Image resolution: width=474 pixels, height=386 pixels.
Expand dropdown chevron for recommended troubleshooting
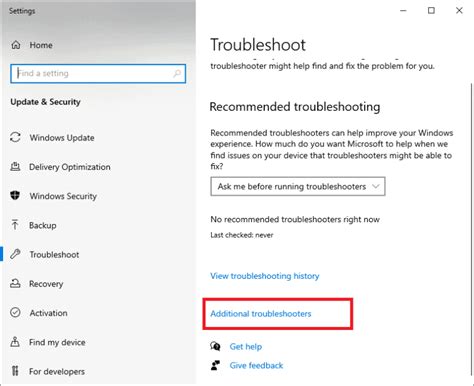tap(376, 186)
